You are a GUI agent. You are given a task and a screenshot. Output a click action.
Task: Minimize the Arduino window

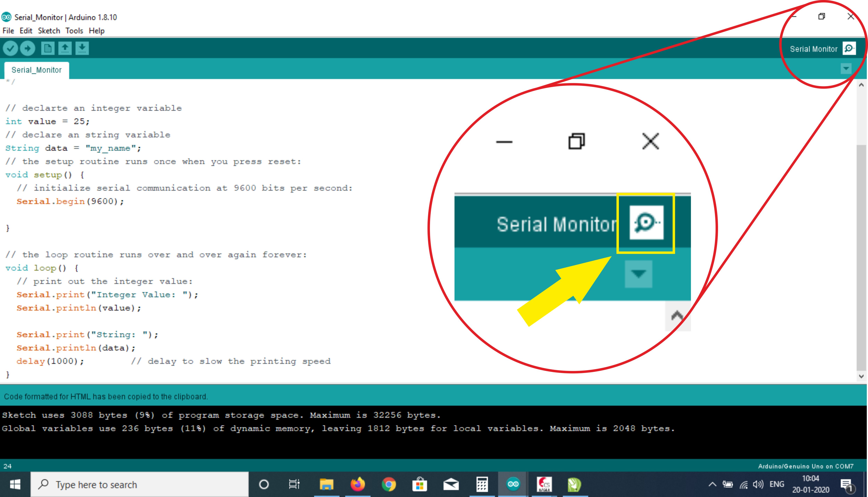tap(794, 16)
